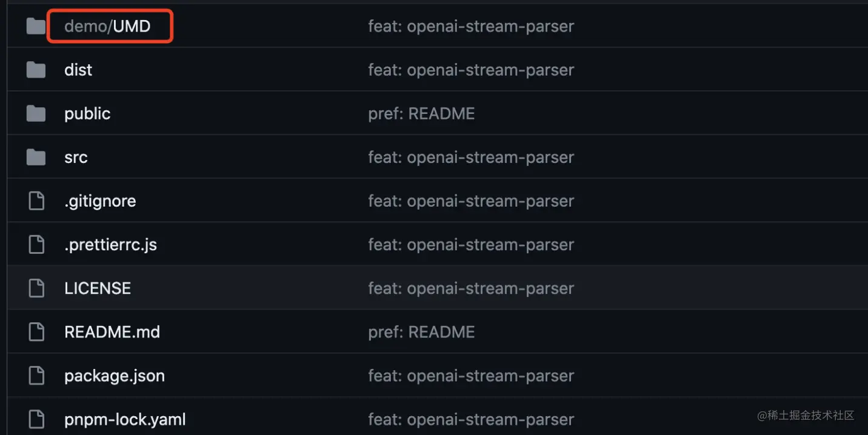868x435 pixels.
Task: Open the README.md file name
Action: (x=112, y=332)
